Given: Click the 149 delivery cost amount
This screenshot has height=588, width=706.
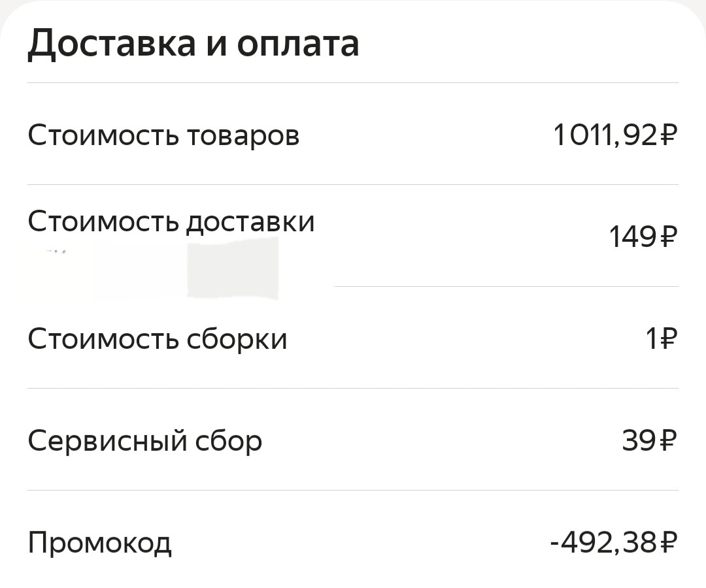Looking at the screenshot, I should 633,237.
